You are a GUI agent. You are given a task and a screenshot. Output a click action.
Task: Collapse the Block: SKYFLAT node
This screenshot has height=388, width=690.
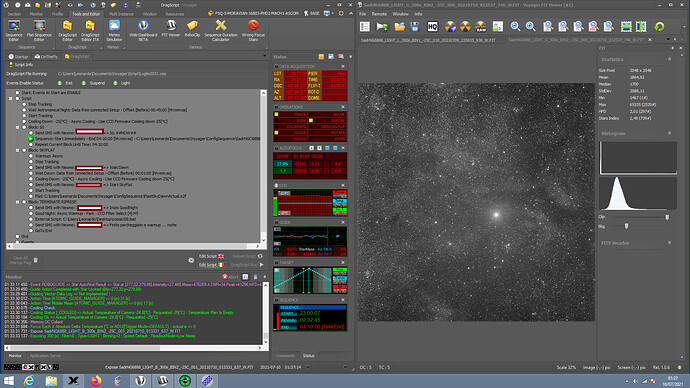[x=18, y=150]
